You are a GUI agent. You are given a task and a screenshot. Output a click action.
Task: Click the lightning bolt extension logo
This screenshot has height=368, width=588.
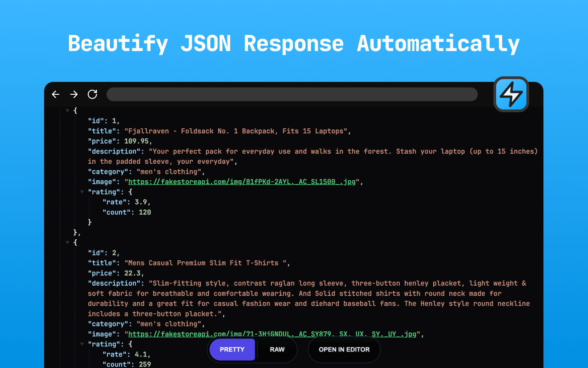pos(511,94)
